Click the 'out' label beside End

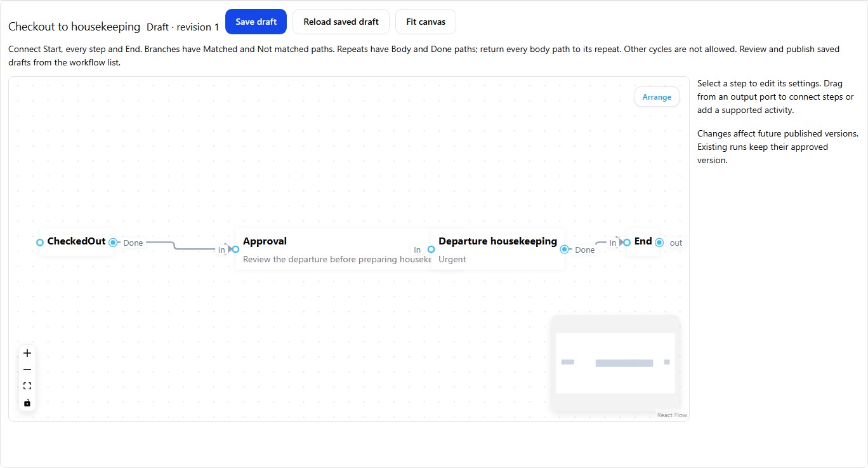coord(676,243)
